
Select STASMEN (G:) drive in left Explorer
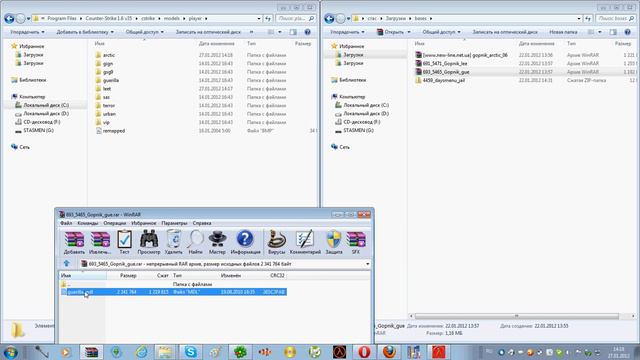(38, 131)
